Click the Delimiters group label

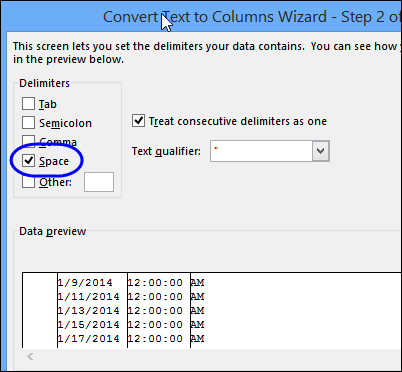pos(44,83)
